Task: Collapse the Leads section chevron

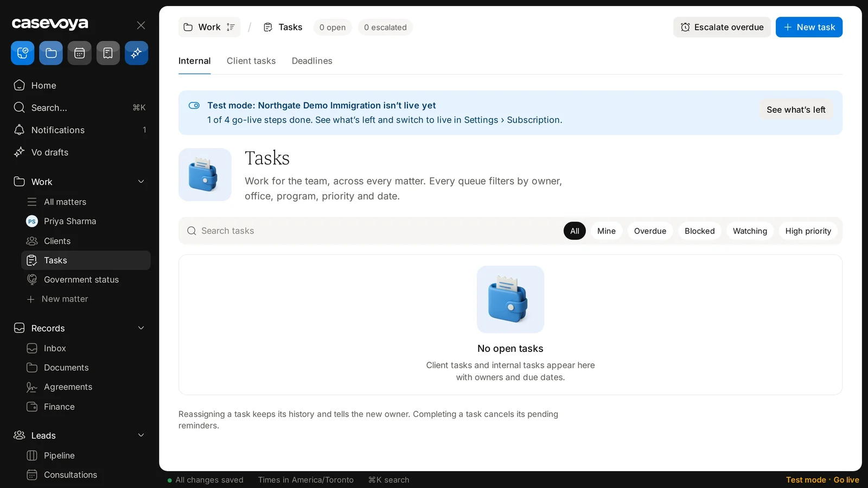Action: click(x=141, y=435)
